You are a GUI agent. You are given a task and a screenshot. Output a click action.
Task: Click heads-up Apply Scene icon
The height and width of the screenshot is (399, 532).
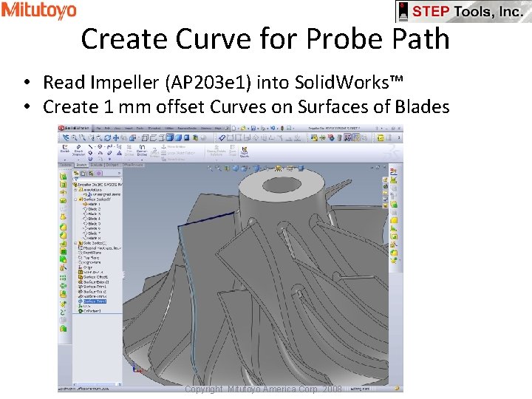[290, 168]
